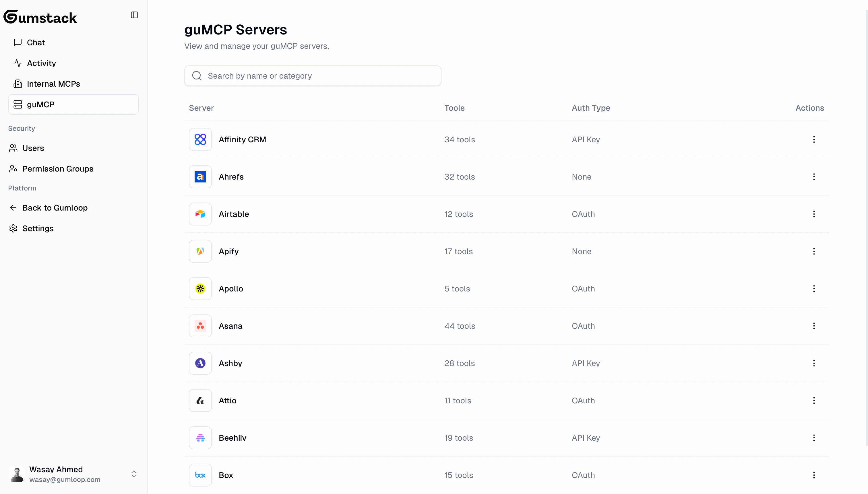Select the Beehiiv server icon

click(200, 438)
